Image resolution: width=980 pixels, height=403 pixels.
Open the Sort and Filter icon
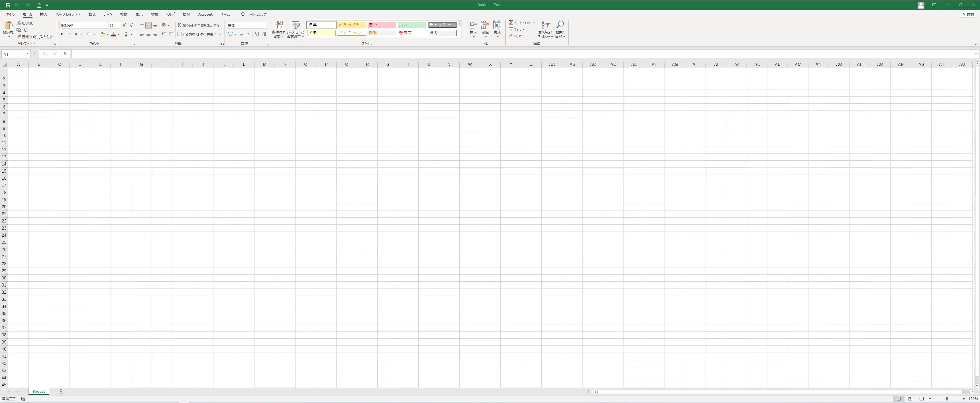(x=545, y=25)
